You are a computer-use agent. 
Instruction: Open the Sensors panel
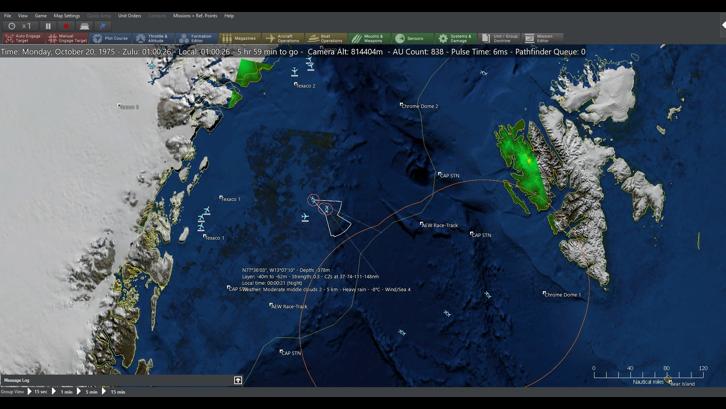[x=413, y=38]
